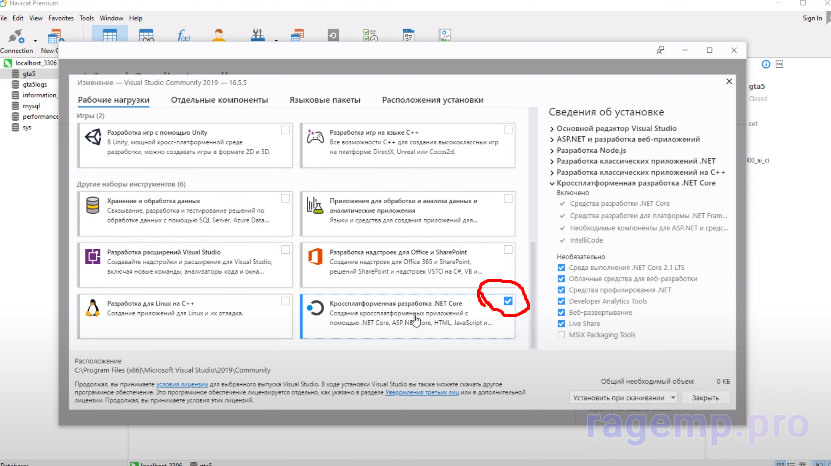The height and width of the screenshot is (466, 831).
Task: Click the Close button in installer footer
Action: click(x=705, y=398)
